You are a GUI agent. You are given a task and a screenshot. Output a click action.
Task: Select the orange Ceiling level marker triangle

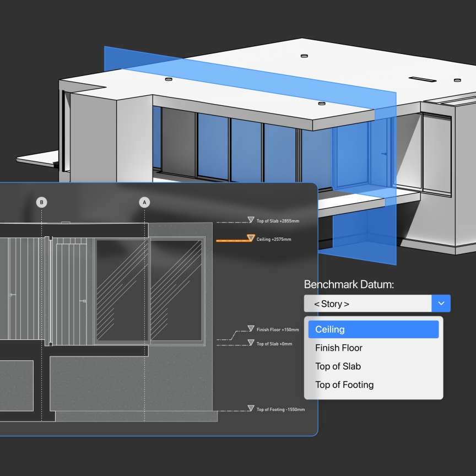[x=251, y=239]
